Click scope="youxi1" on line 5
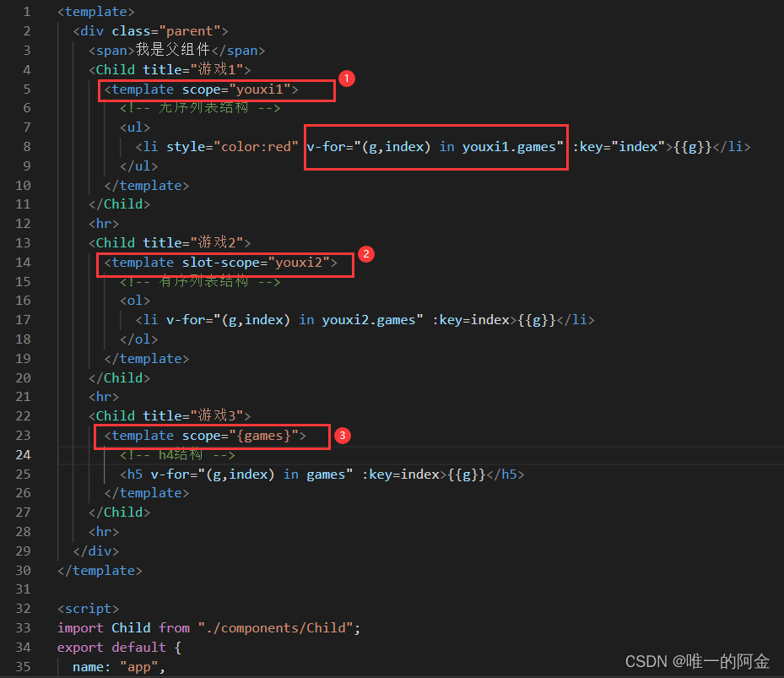The image size is (784, 678). point(236,89)
